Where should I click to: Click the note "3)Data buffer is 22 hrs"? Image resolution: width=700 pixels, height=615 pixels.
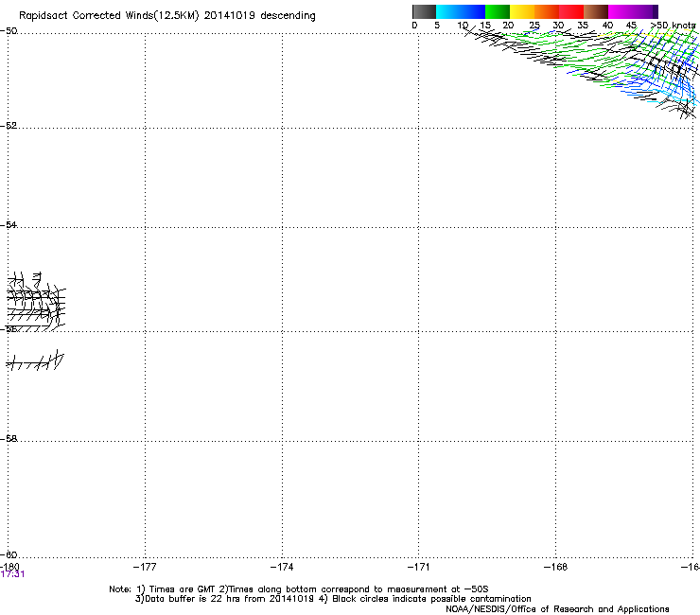tap(184, 599)
